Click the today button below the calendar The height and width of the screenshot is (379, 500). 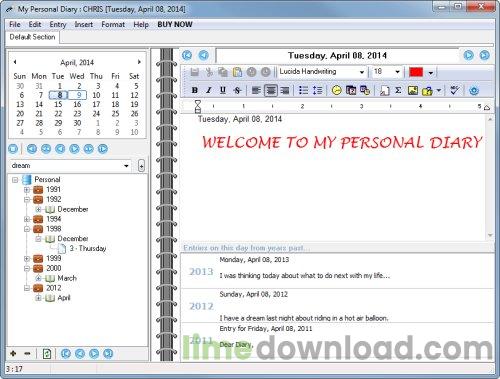[x=13, y=149]
